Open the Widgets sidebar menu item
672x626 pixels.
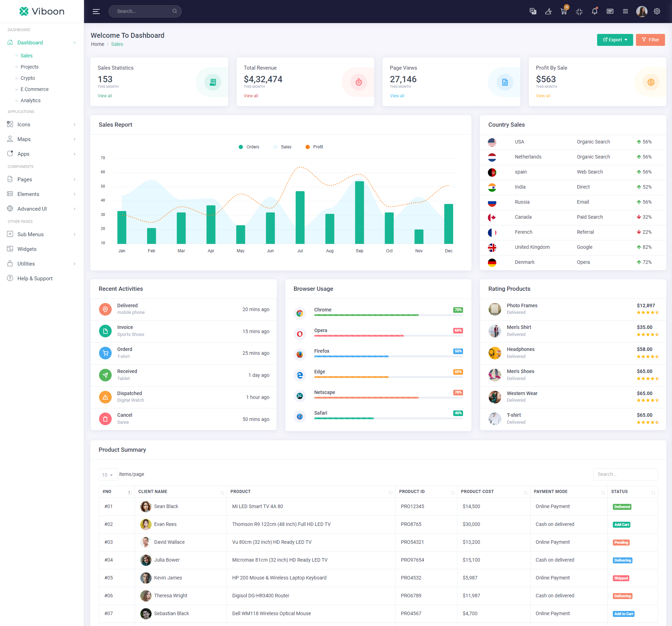(27, 249)
